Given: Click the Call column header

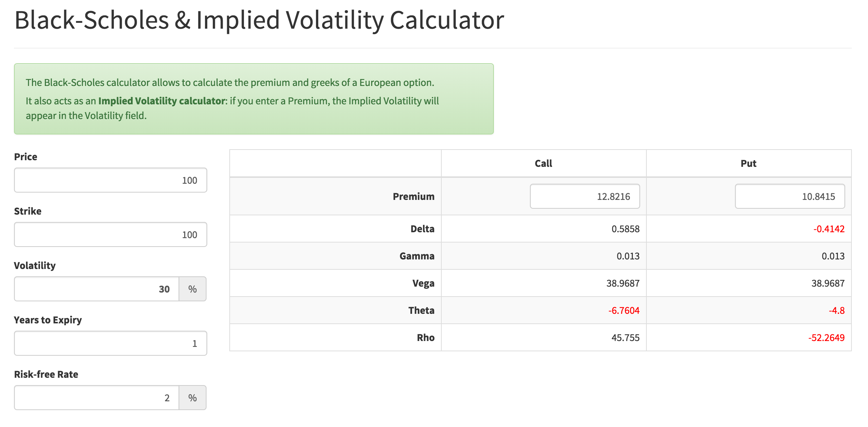Looking at the screenshot, I should click(x=543, y=164).
